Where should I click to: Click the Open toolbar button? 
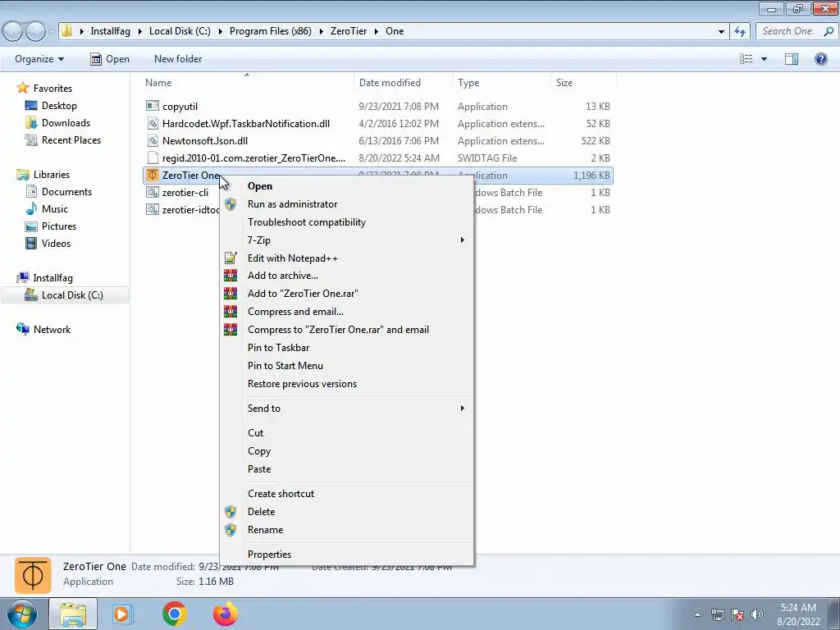110,59
